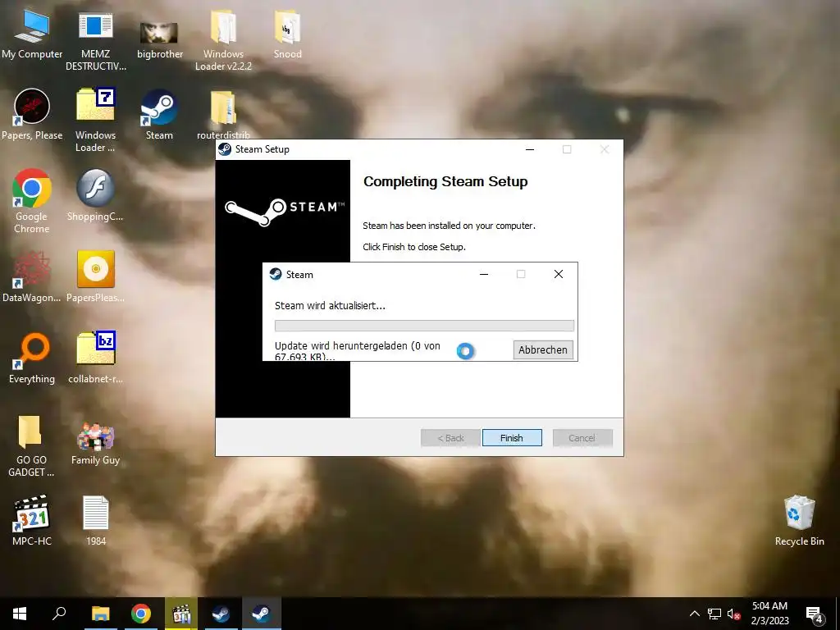Switch to Steam updater taskbar button
This screenshot has height=630, width=840.
(x=262, y=614)
